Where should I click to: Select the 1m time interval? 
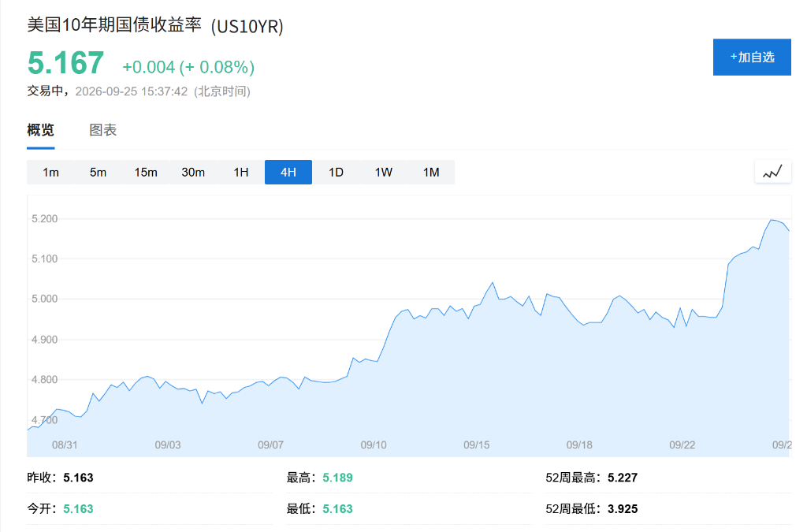pos(50,173)
